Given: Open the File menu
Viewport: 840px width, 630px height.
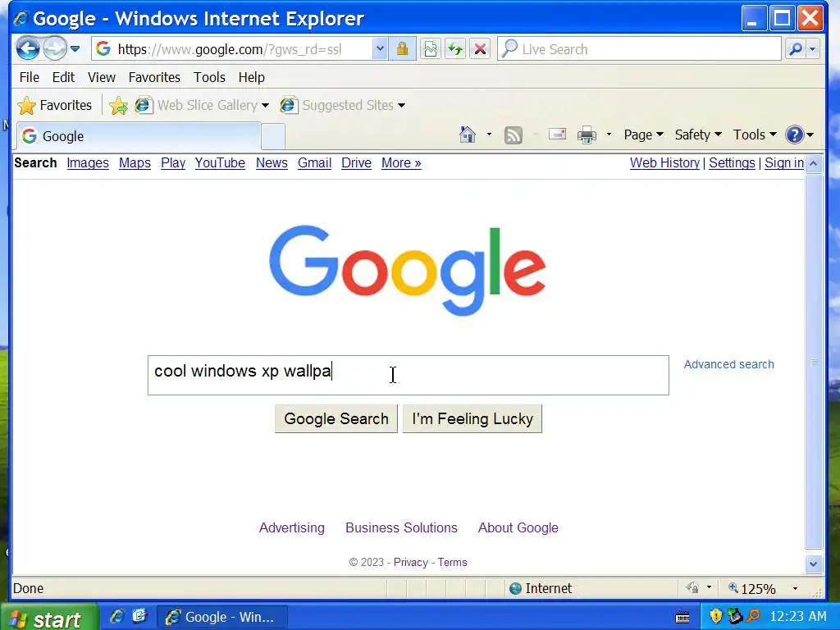Looking at the screenshot, I should click(30, 77).
